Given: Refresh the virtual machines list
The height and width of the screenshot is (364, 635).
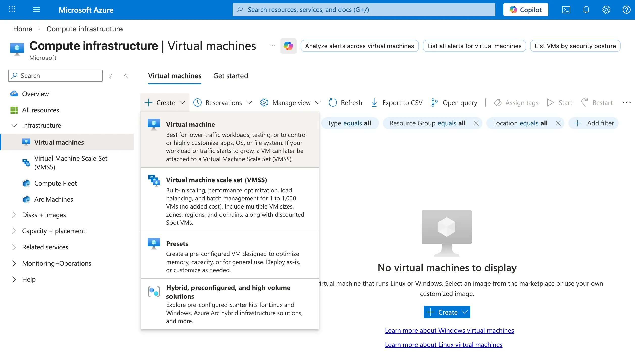Looking at the screenshot, I should click(x=345, y=102).
